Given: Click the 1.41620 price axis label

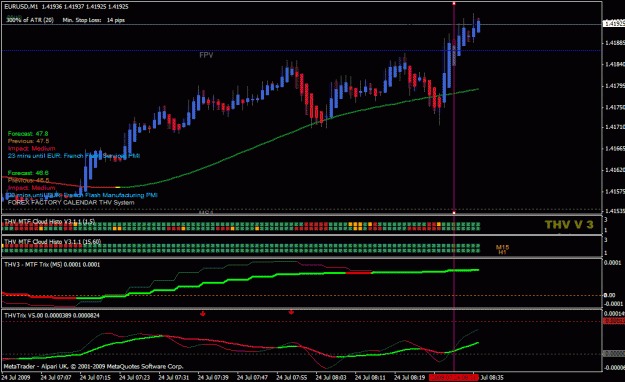Looking at the screenshot, I should click(x=615, y=170).
